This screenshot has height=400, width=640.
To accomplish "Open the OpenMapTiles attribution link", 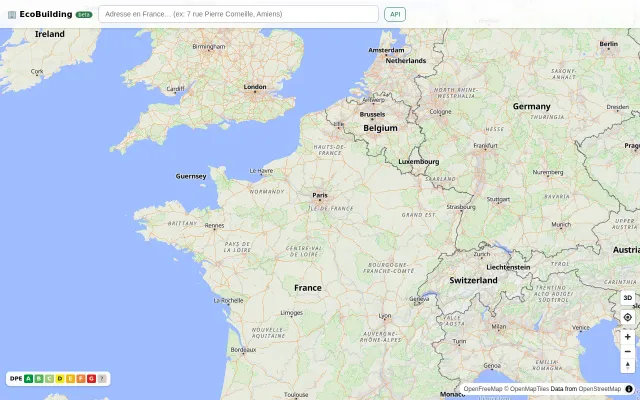I will (x=529, y=389).
